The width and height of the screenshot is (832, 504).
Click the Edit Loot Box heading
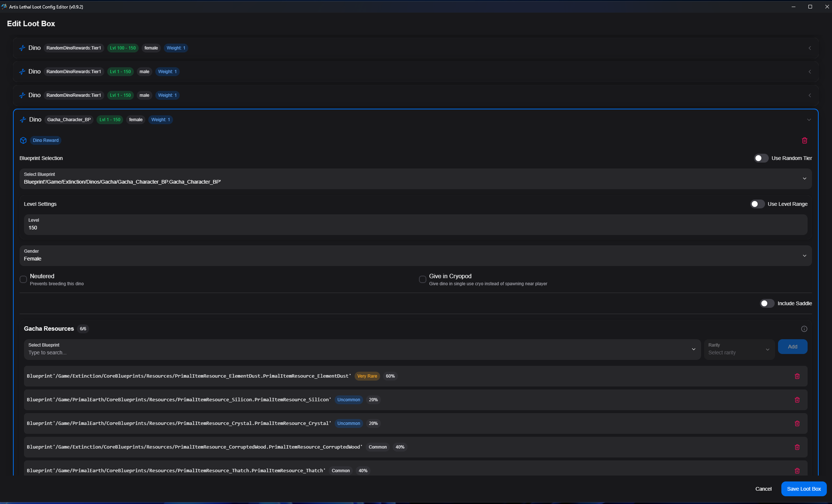31,24
